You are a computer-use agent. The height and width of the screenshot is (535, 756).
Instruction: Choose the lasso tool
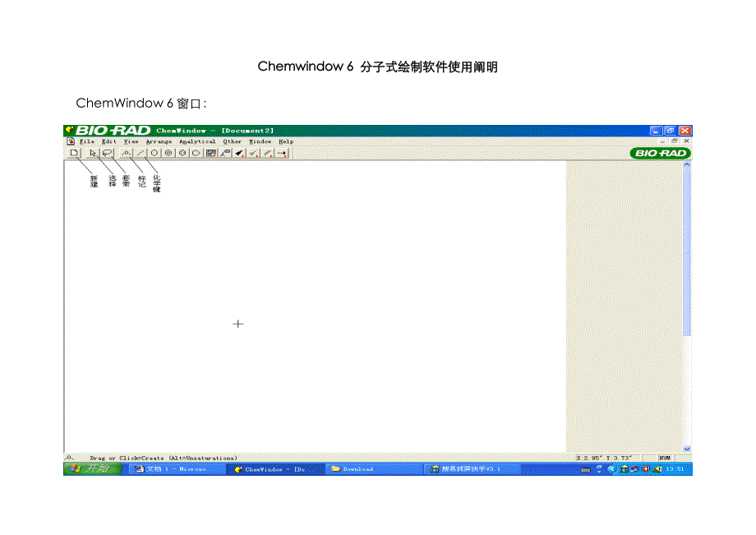pyautogui.click(x=107, y=153)
